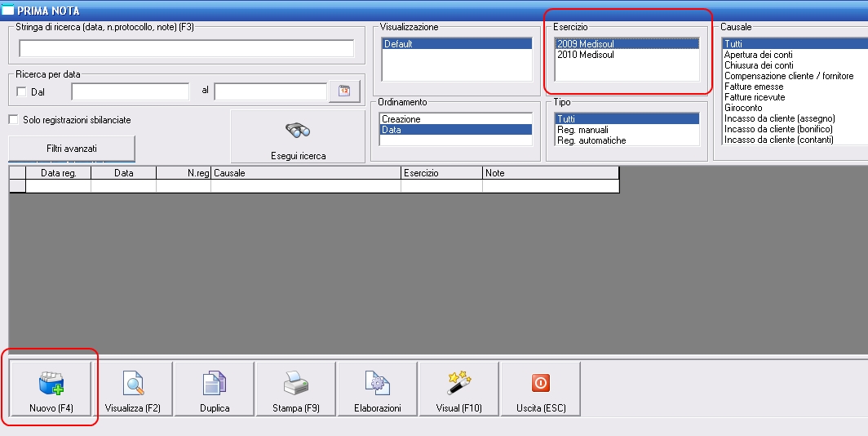868x436 pixels.
Task: Select 2009 Medisoul exercise
Action: tap(627, 44)
